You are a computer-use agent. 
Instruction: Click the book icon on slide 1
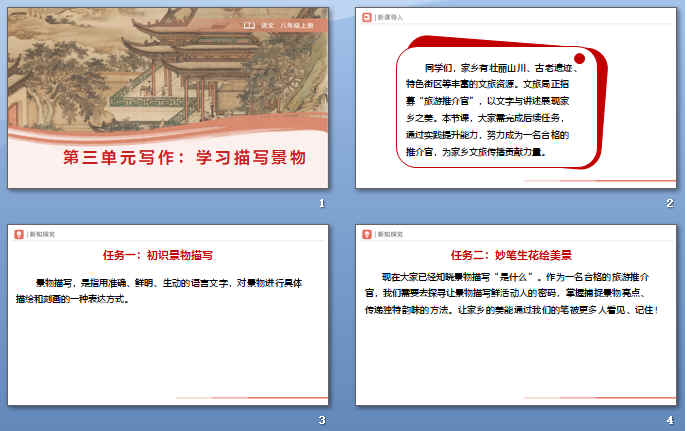pyautogui.click(x=248, y=23)
